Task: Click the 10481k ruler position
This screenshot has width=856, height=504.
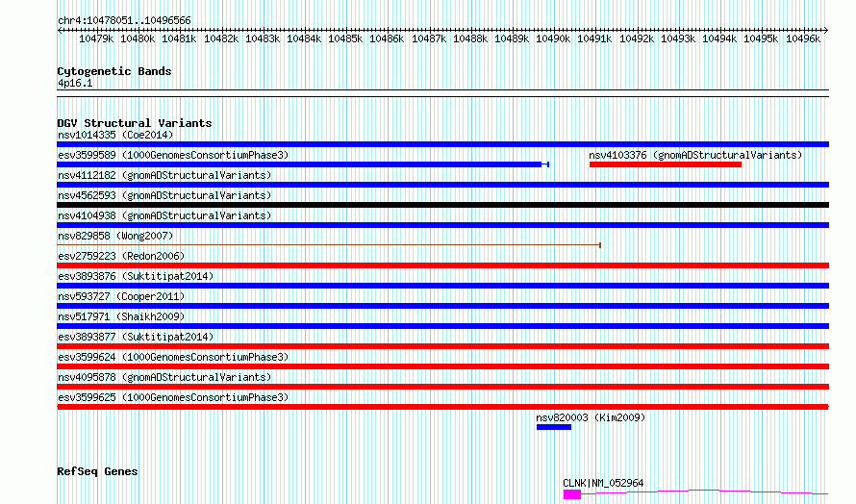Action: [179, 38]
